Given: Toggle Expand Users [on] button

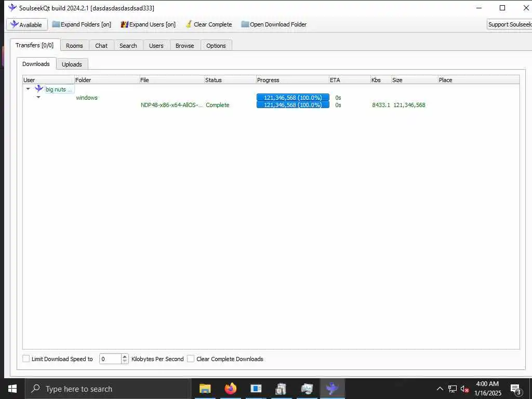Looking at the screenshot, I should click(x=148, y=24).
